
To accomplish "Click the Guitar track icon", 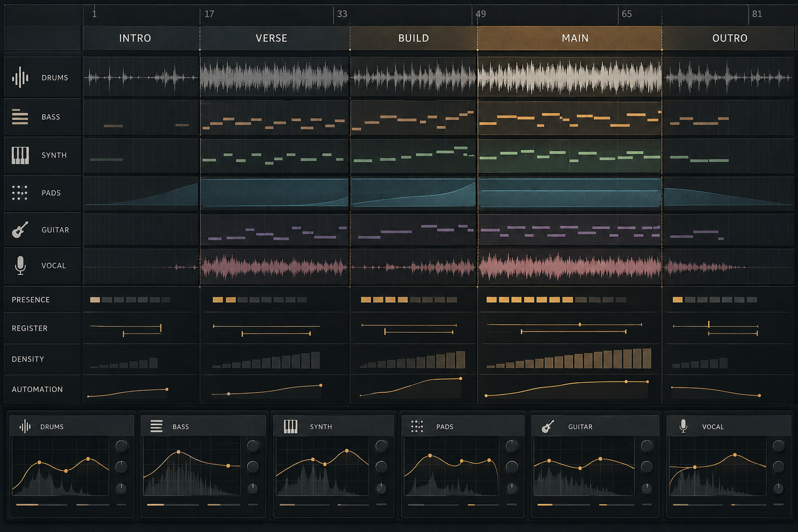I will (20, 230).
